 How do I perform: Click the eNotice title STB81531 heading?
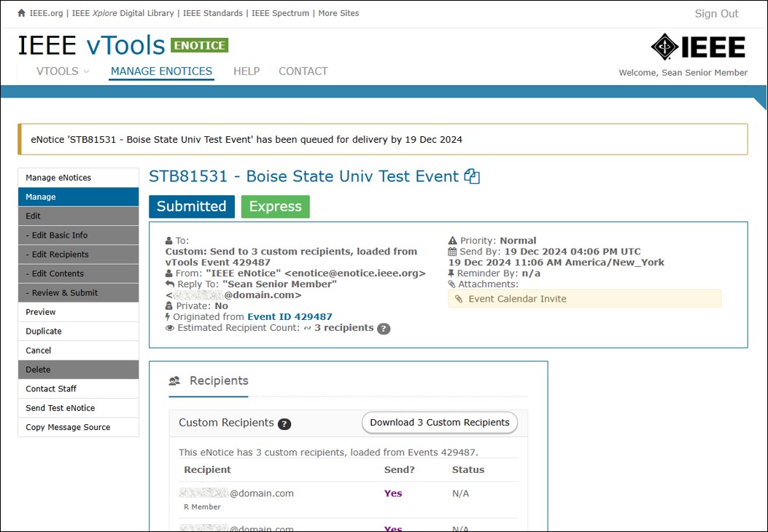click(303, 176)
